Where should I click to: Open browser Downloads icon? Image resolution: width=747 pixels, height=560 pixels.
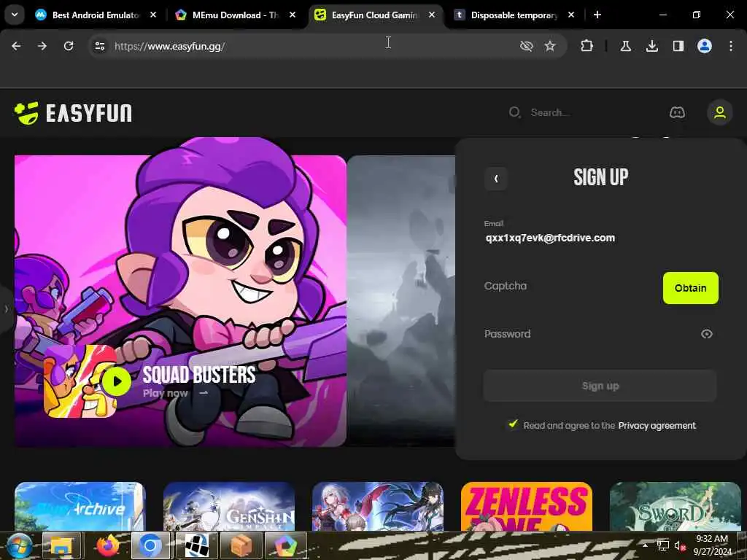[651, 46]
